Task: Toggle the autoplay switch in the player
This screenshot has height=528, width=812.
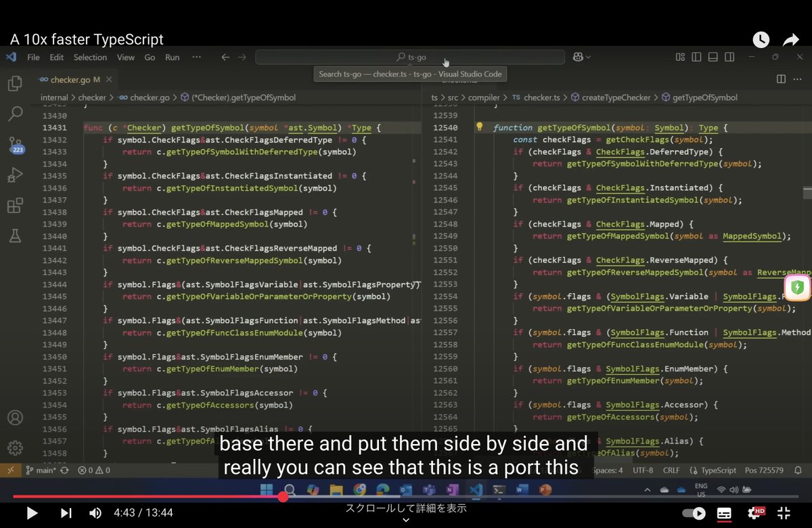Action: (x=693, y=513)
